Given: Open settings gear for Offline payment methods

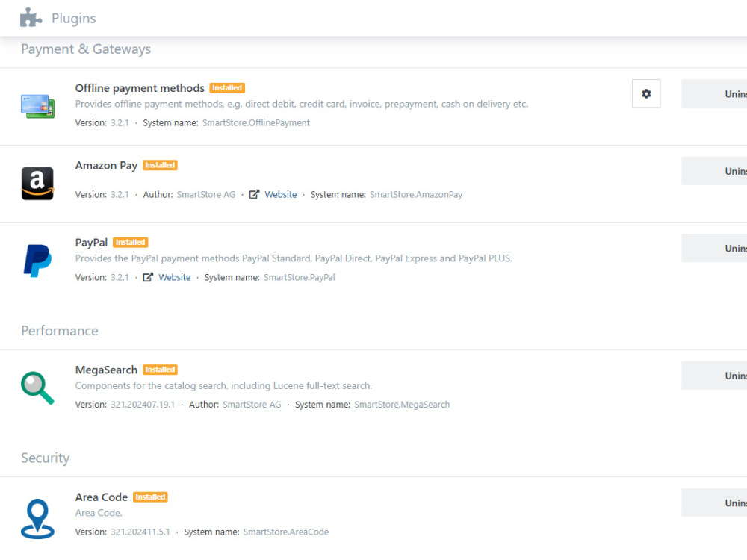Looking at the screenshot, I should [646, 94].
